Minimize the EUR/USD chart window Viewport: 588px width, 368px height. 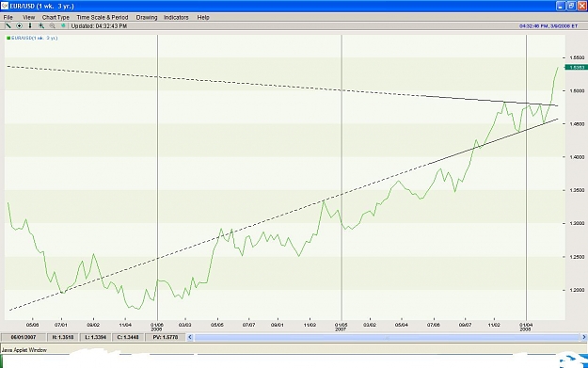pyautogui.click(x=561, y=6)
